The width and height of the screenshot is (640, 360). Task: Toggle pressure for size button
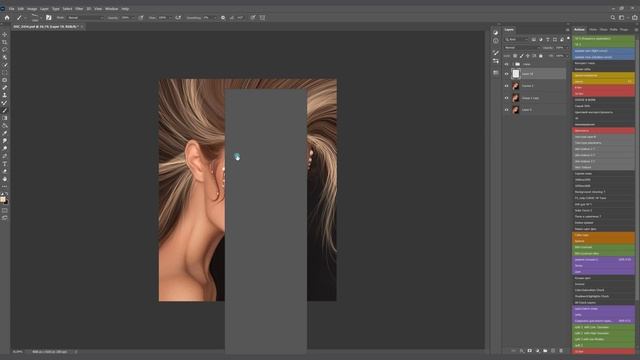pos(253,18)
